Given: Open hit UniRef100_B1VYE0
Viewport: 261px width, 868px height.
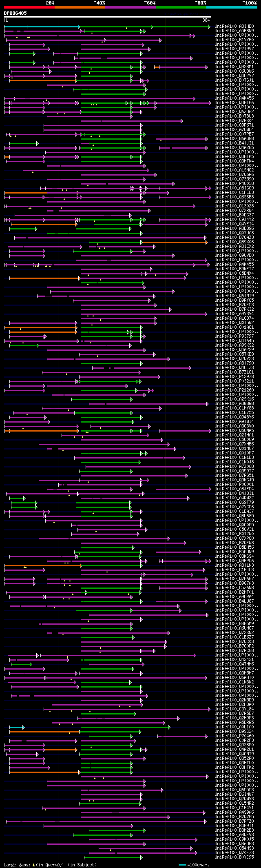Looking at the screenshot, I should pyautogui.click(x=234, y=40).
